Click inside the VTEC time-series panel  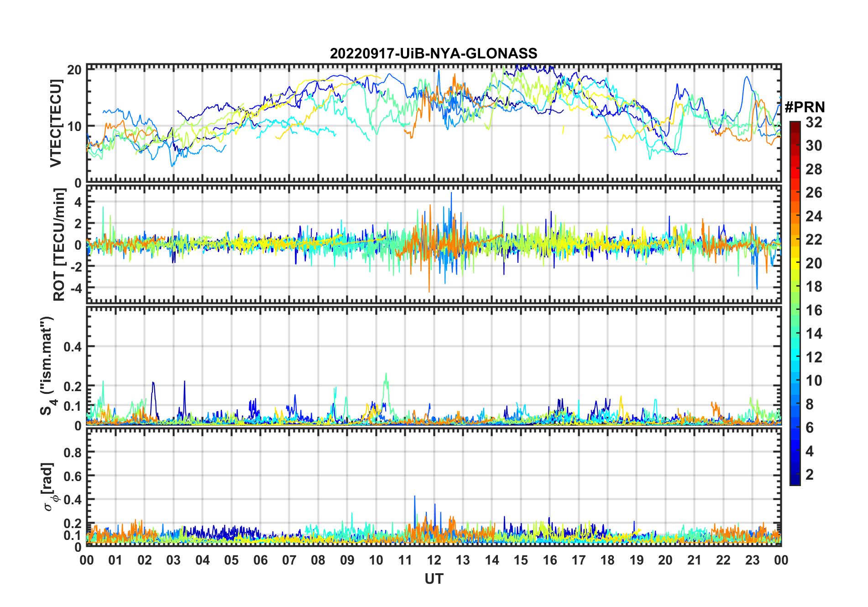[x=434, y=123]
